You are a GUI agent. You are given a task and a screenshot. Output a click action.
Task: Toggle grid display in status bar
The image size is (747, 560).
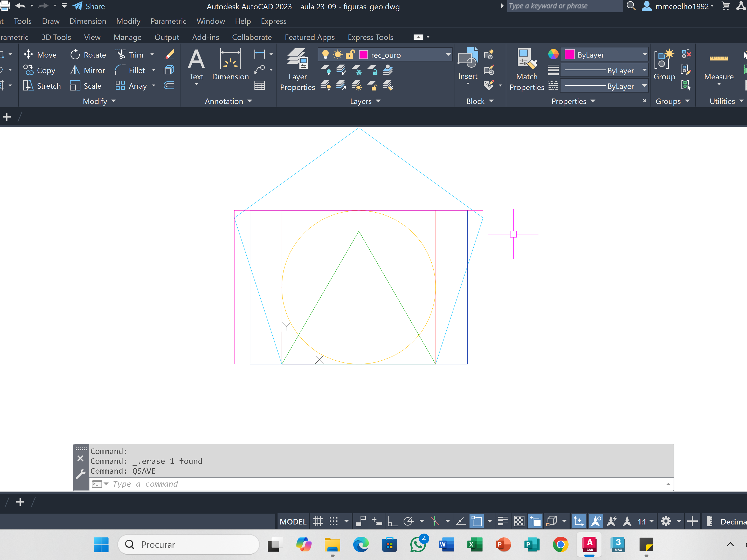point(317,522)
